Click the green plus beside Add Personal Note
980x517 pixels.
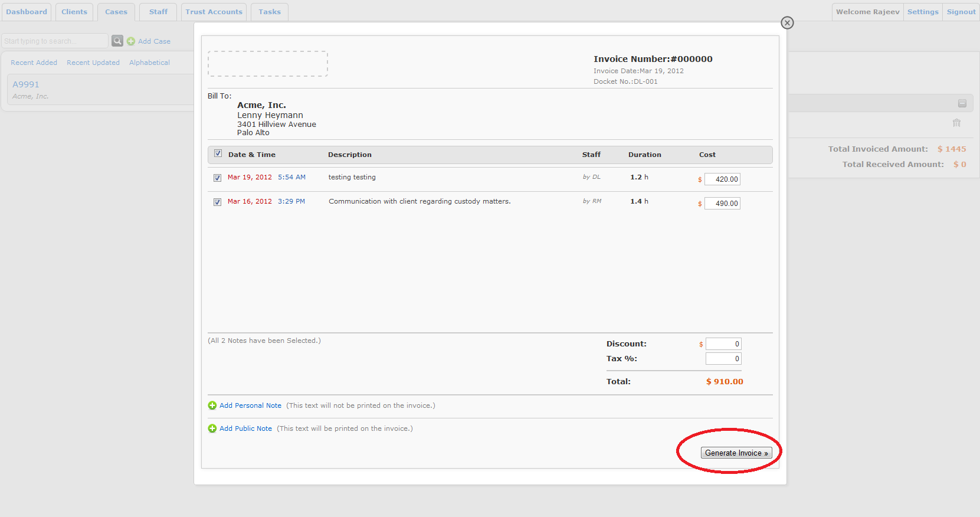tap(212, 405)
